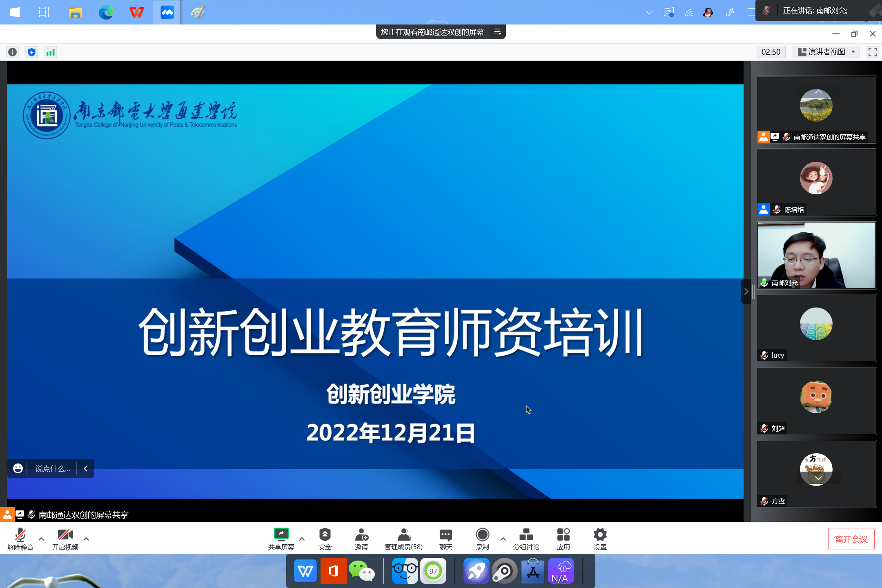Click the 说点什么 chat input box
This screenshot has width=882, height=588.
click(53, 469)
